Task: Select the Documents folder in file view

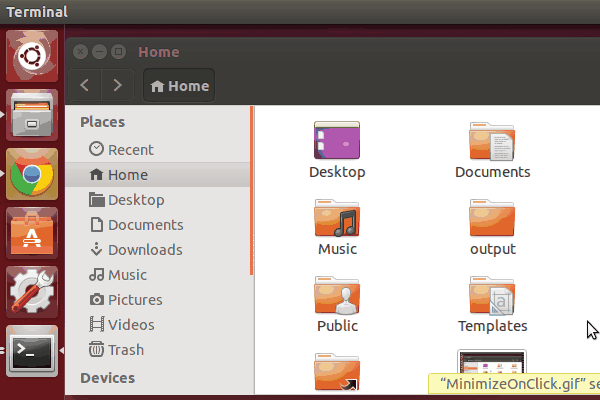Action: coord(492,141)
